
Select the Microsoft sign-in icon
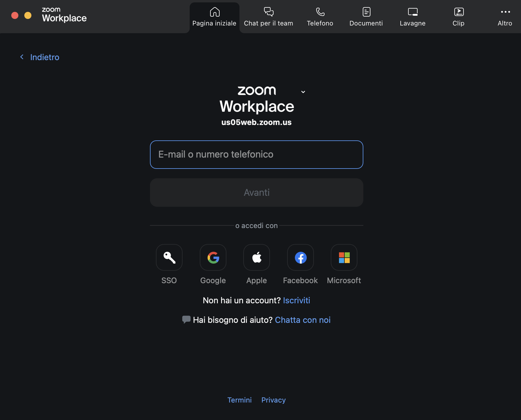coord(344,257)
